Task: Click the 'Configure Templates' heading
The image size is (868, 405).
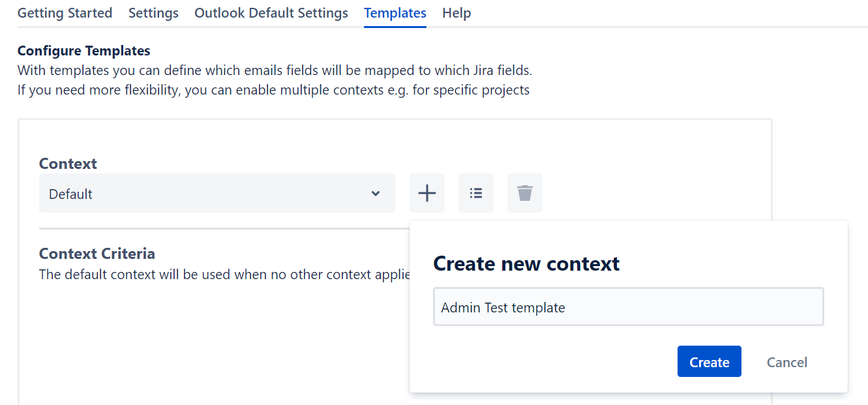Action: pyautogui.click(x=83, y=51)
